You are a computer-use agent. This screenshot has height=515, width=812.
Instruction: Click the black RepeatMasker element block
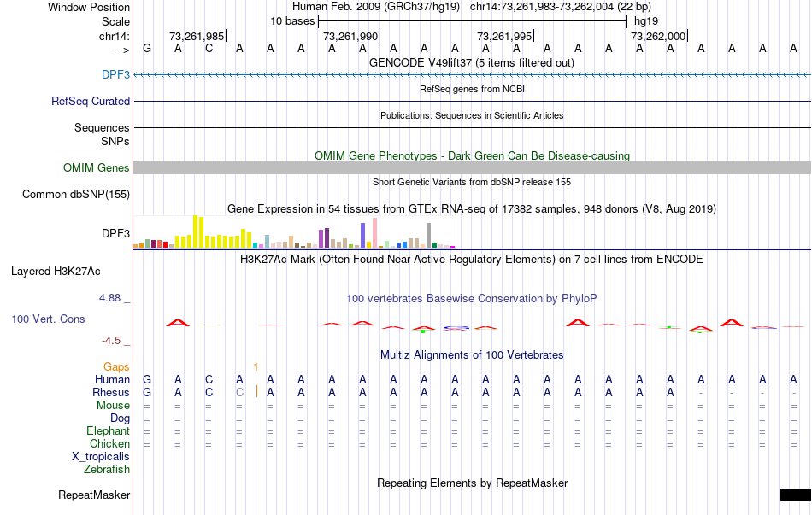pos(796,495)
